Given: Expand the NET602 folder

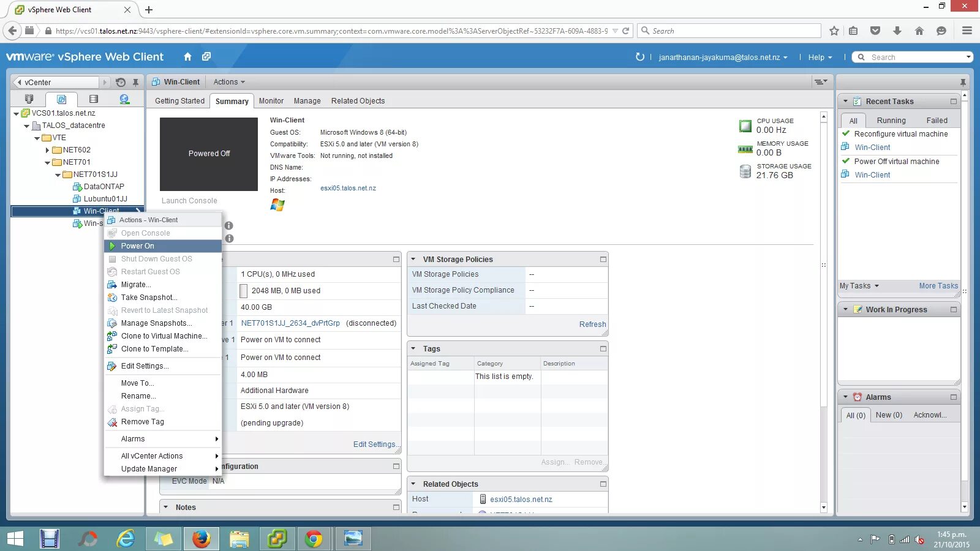Looking at the screenshot, I should (x=47, y=150).
